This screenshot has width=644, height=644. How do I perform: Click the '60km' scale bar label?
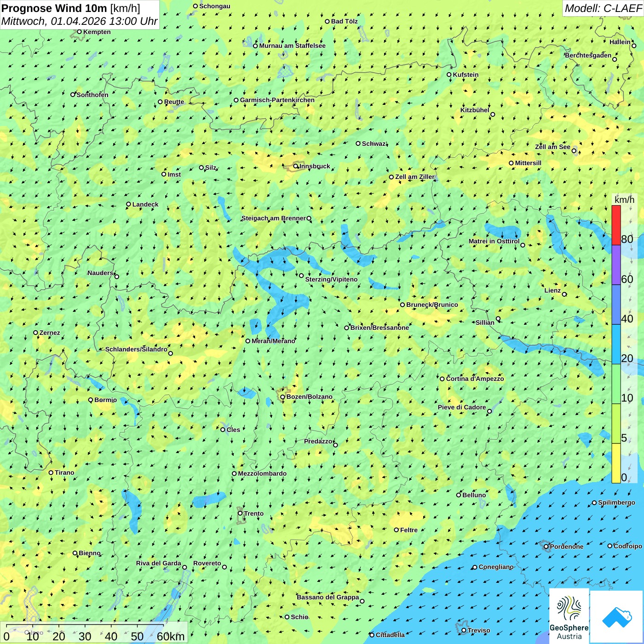171,636
